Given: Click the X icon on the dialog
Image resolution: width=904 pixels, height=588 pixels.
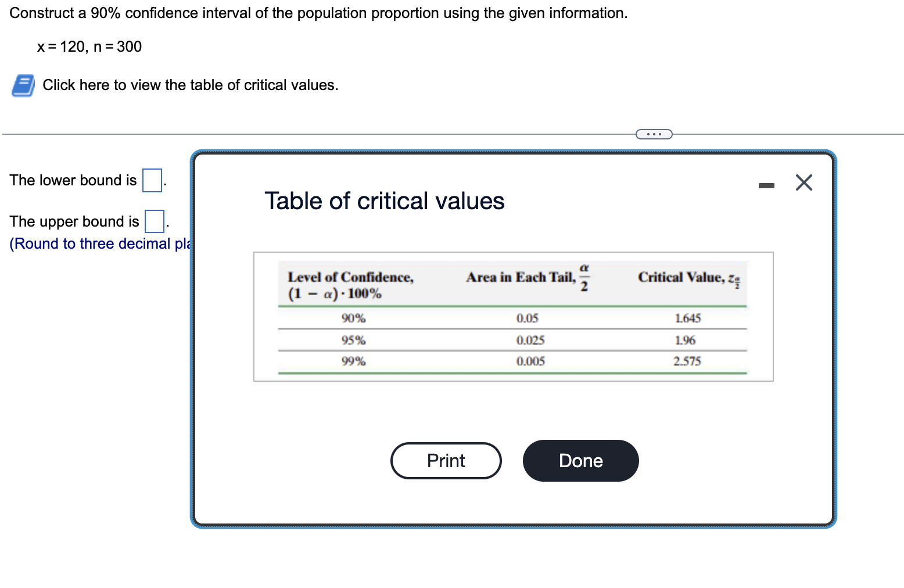Looking at the screenshot, I should point(803,182).
